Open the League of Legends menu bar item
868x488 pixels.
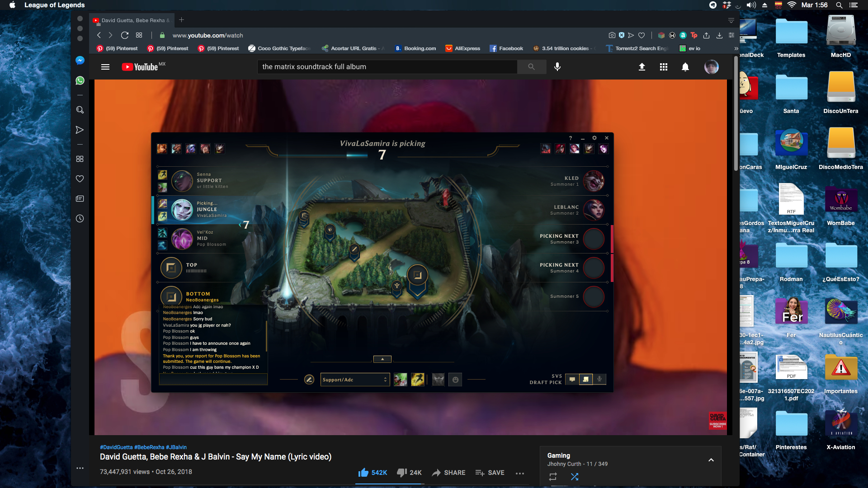click(54, 5)
